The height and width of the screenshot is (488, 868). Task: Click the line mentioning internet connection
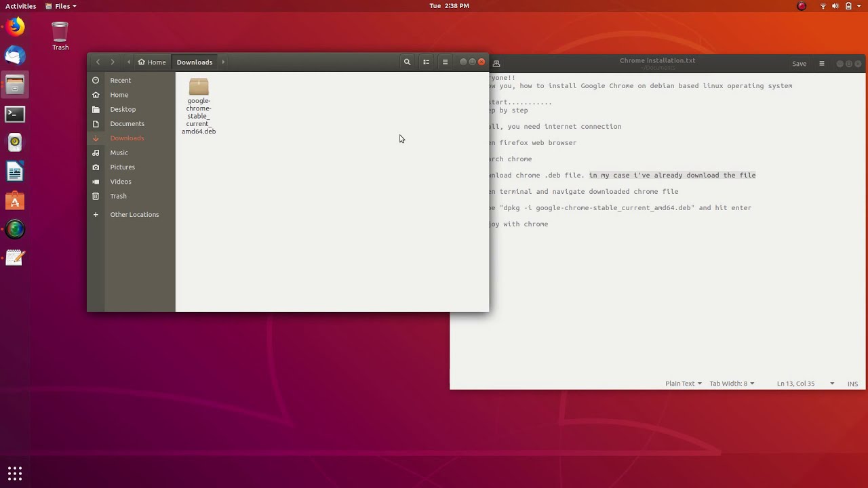[555, 126]
